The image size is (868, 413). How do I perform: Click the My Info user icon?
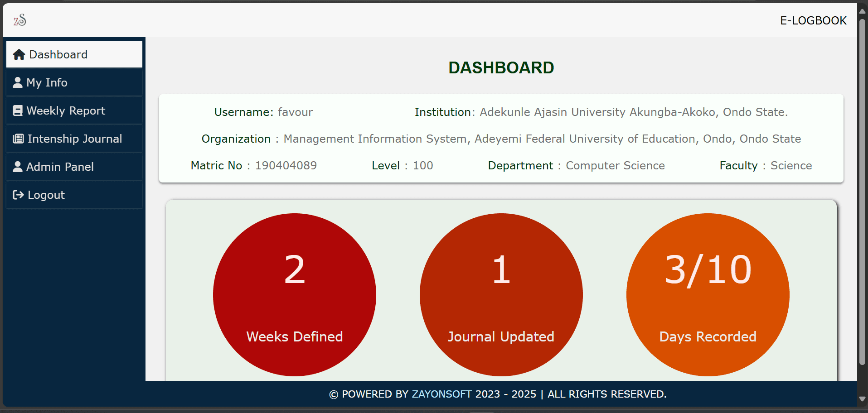tap(18, 82)
